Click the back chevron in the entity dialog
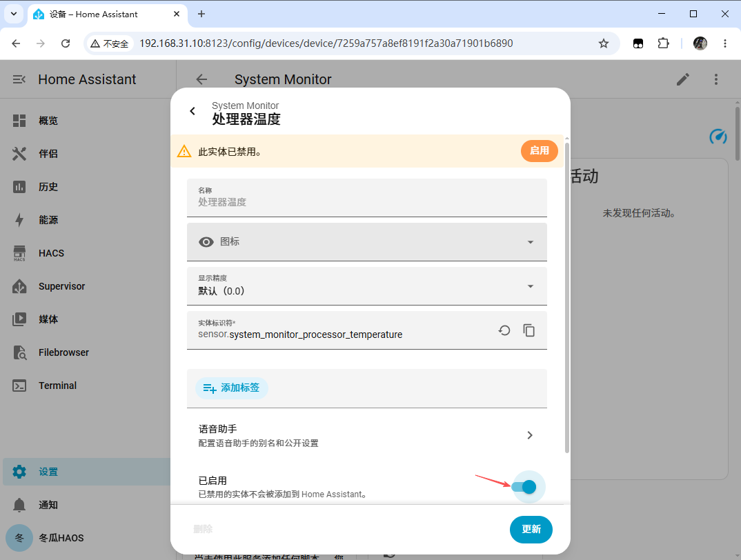 tap(192, 111)
